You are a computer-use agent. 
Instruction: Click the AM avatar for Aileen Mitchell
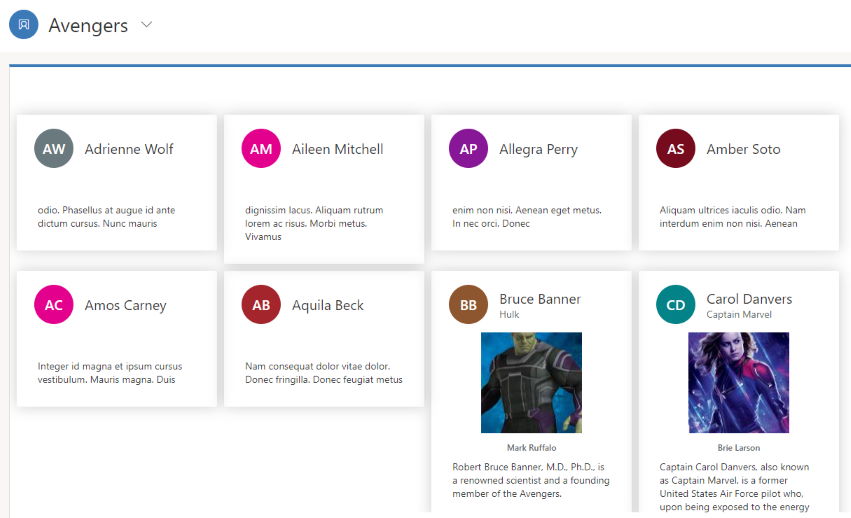point(261,148)
